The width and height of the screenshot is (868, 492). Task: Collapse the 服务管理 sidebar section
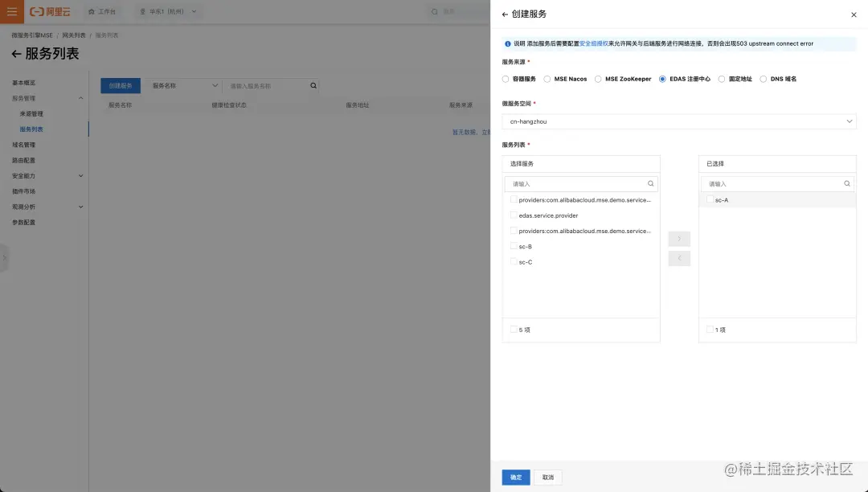(81, 98)
